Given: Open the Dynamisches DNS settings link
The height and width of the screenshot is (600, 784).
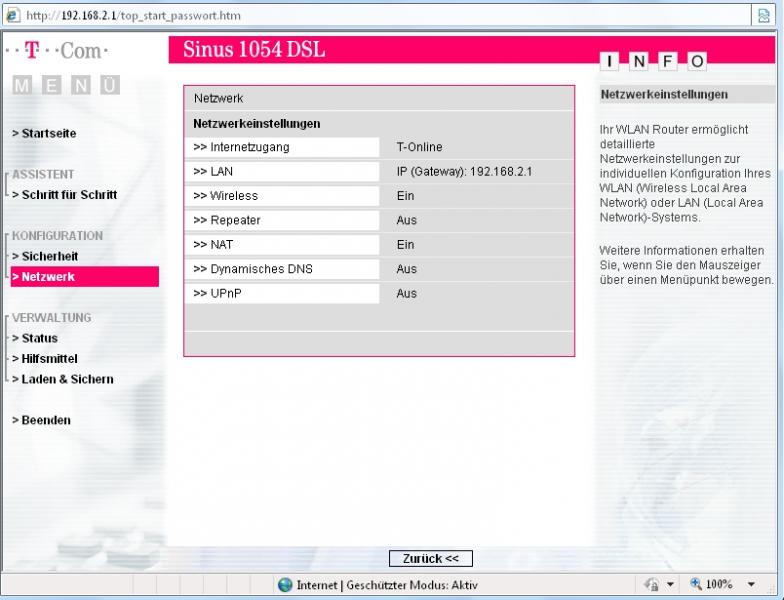Looking at the screenshot, I should click(282, 269).
